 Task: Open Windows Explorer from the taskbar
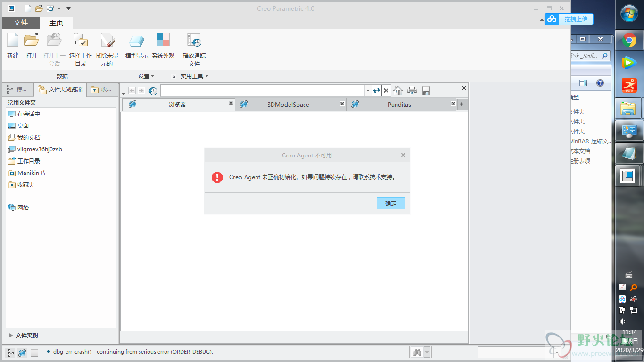tap(629, 108)
